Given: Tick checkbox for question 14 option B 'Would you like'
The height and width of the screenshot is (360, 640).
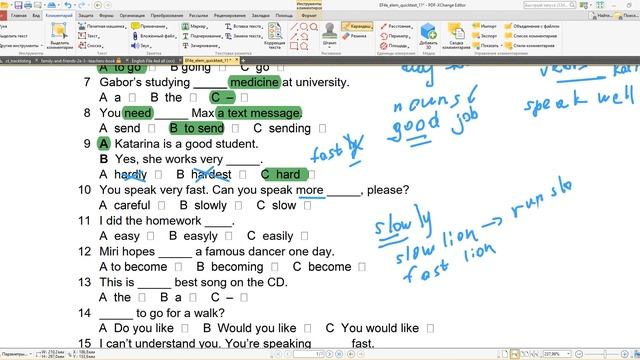Looking at the screenshot, I should click(308, 328).
